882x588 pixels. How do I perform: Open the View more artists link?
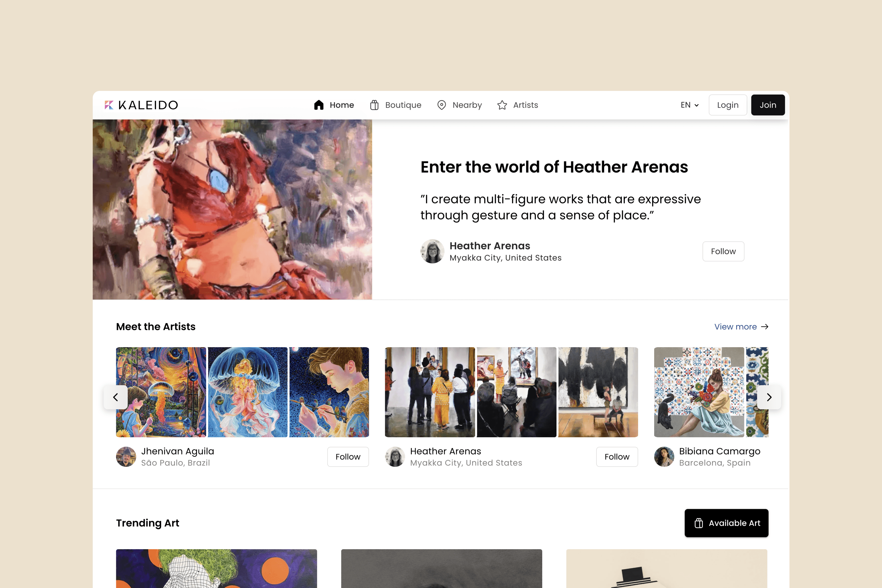(741, 327)
